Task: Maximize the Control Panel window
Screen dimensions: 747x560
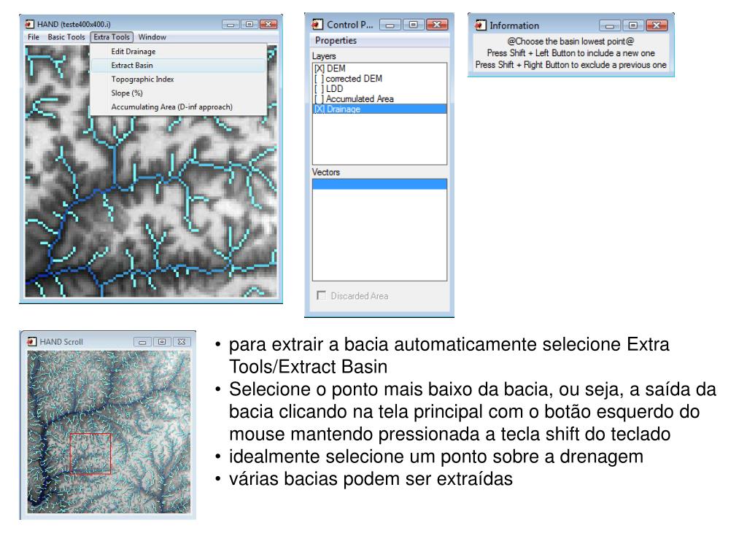Action: point(413,25)
